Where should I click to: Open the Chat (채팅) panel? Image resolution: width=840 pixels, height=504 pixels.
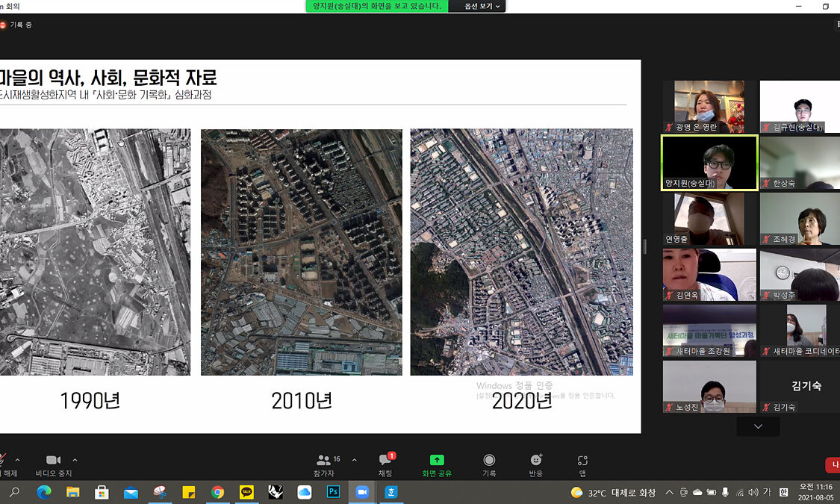(385, 464)
